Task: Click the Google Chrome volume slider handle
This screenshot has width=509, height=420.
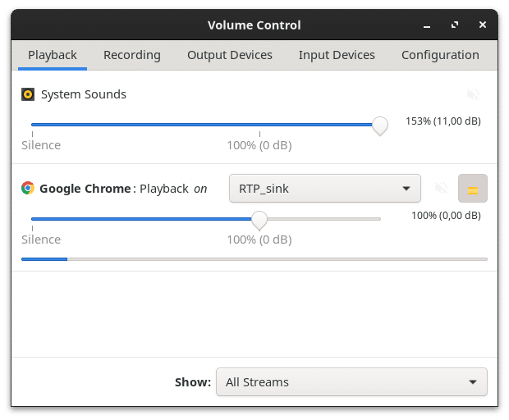Action: tap(259, 220)
